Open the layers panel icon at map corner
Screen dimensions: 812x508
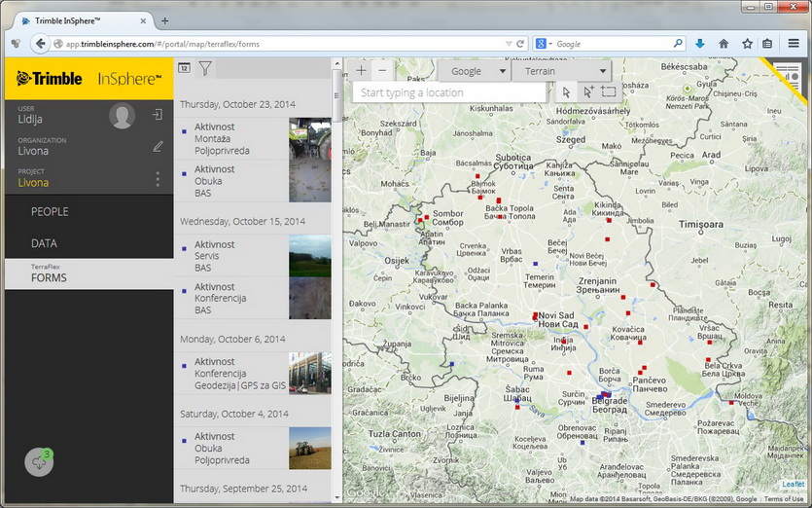tap(787, 78)
